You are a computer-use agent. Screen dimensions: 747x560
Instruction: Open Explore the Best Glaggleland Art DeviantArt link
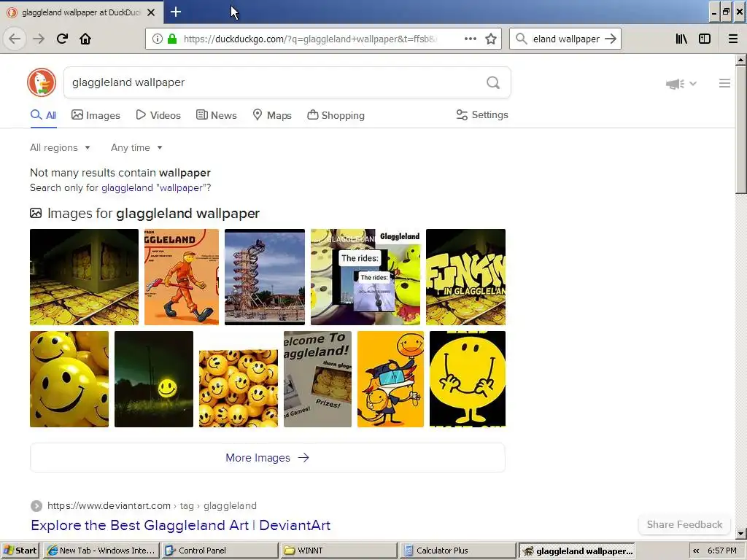click(x=181, y=525)
